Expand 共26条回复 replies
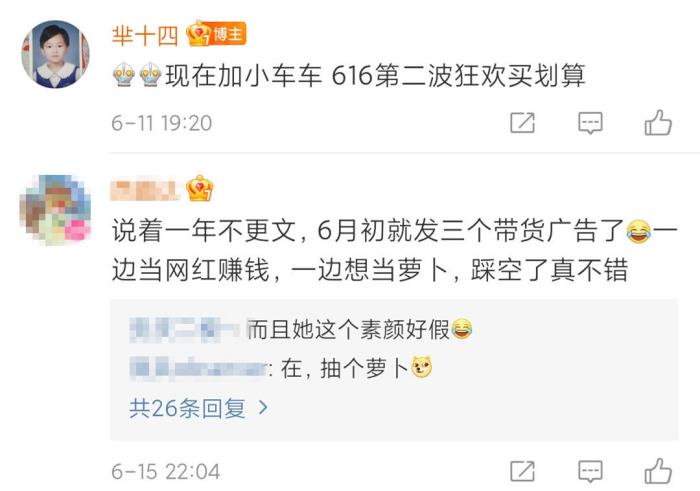 [199, 408]
